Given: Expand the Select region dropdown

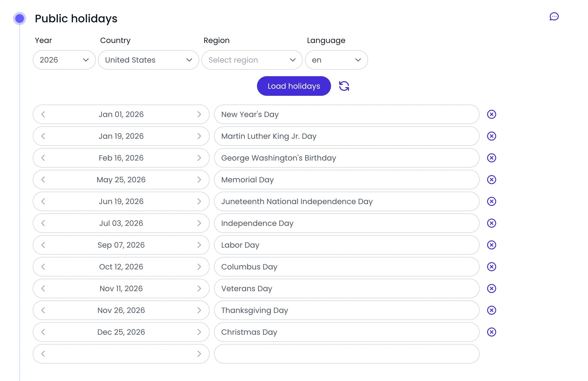Looking at the screenshot, I should tap(252, 60).
